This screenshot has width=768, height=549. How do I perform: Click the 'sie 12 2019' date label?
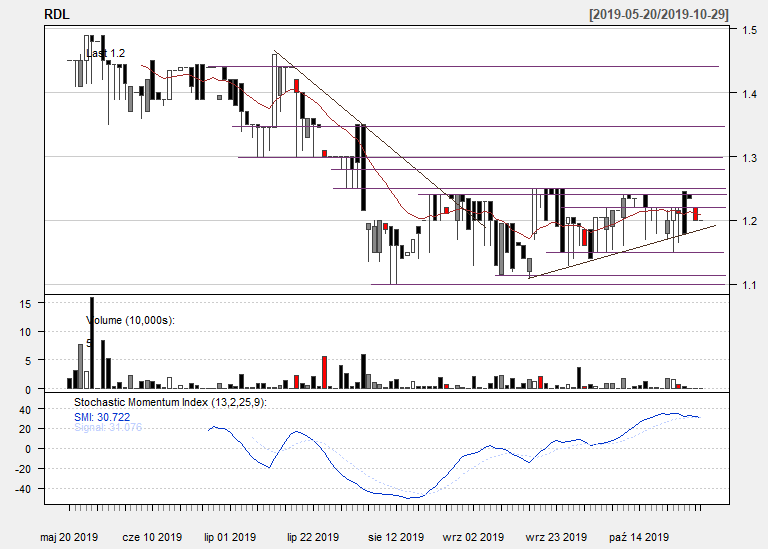point(396,537)
